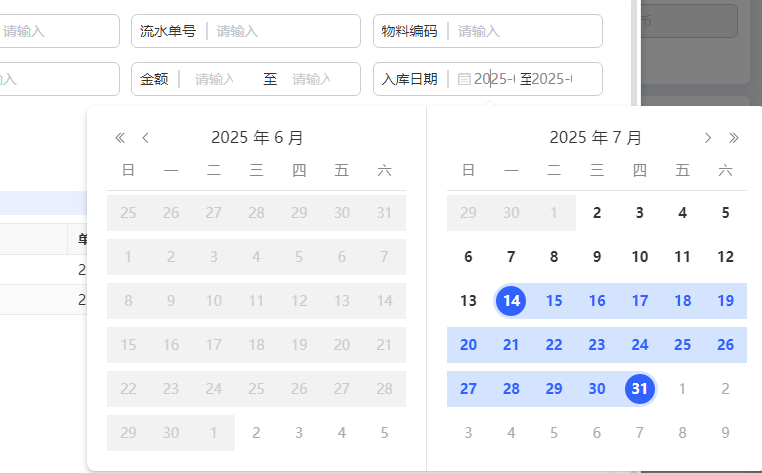Image resolution: width=762 pixels, height=473 pixels.
Task: Click 日 weekday header in July panel
Action: point(468,170)
